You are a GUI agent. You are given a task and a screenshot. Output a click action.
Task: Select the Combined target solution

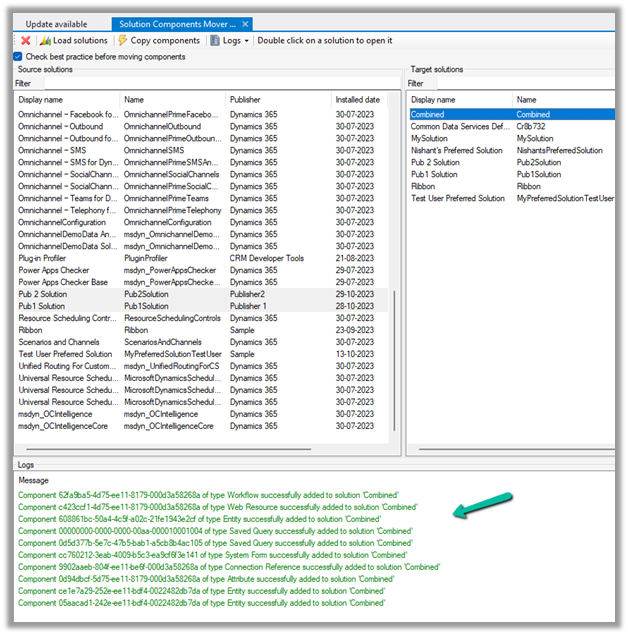[x=428, y=115]
